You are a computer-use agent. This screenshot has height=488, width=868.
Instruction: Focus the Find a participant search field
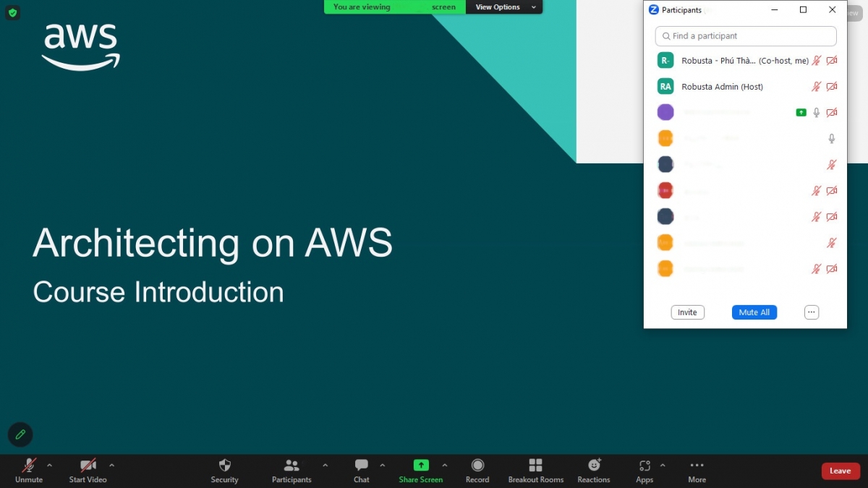click(746, 36)
